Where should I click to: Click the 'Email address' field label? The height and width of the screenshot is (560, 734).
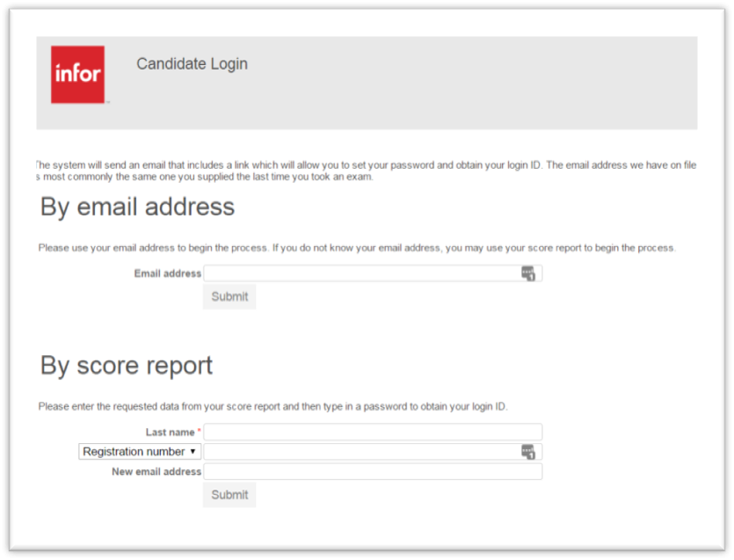168,273
